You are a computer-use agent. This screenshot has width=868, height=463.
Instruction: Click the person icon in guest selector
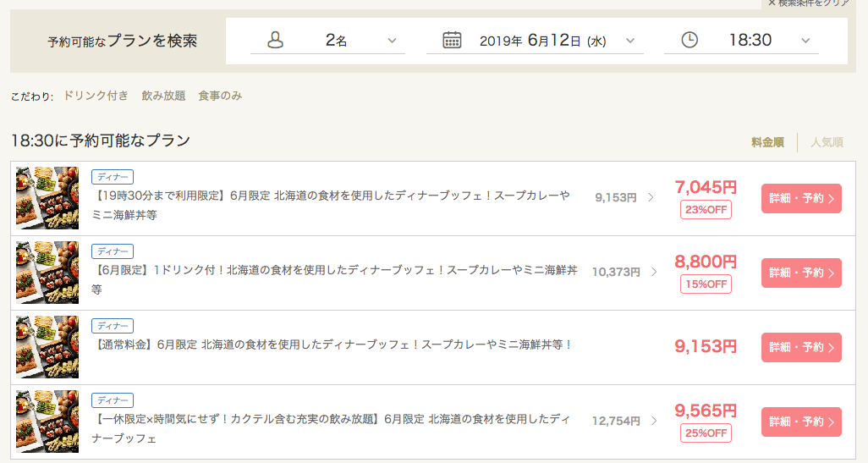pos(275,40)
